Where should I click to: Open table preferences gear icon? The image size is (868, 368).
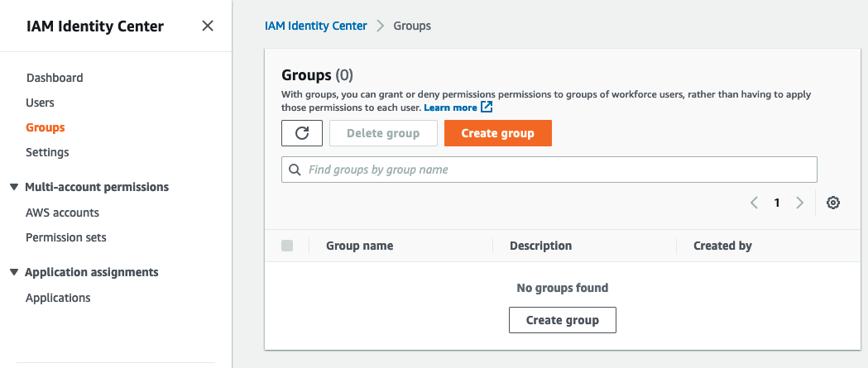click(833, 203)
